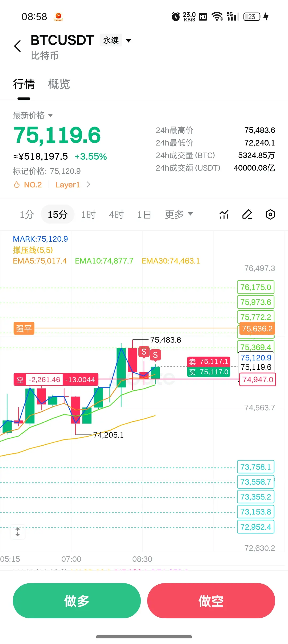
Task: Tap the 75,483.6 chart high label
Action: tap(166, 340)
